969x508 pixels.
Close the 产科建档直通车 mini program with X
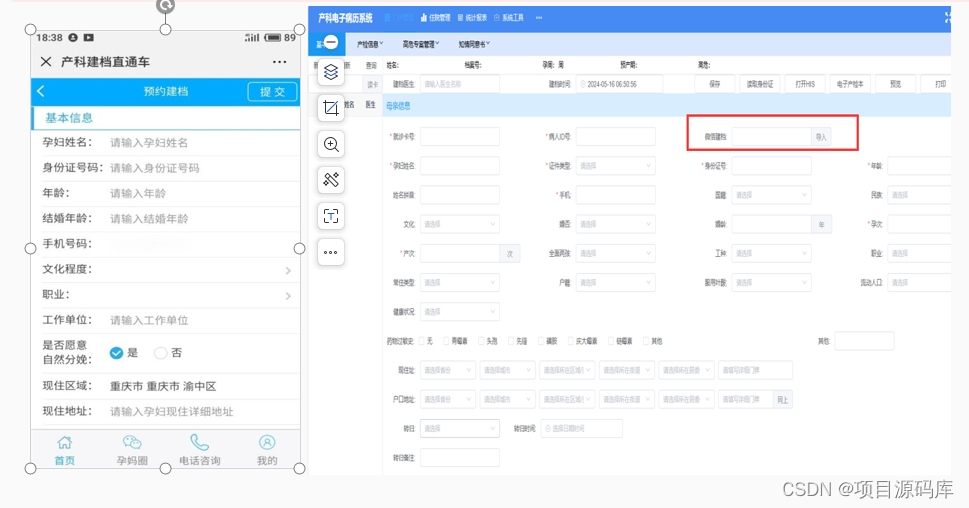[46, 62]
